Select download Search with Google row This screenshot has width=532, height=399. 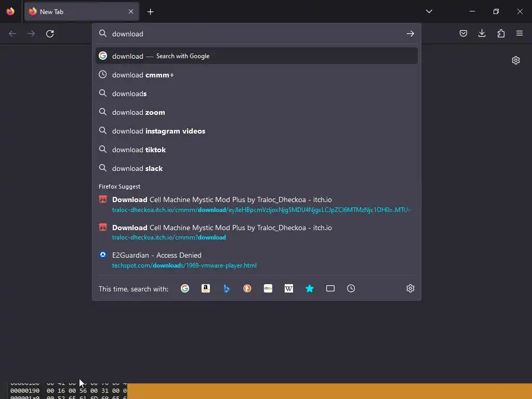257,56
